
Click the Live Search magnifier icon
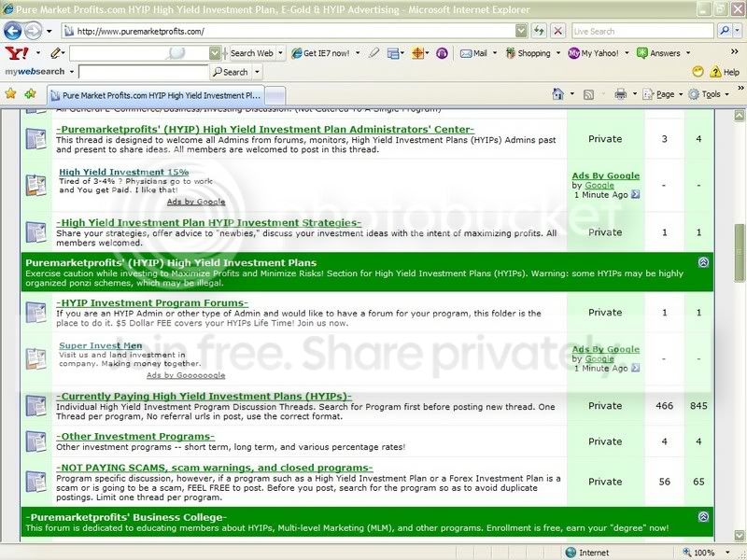tap(725, 32)
